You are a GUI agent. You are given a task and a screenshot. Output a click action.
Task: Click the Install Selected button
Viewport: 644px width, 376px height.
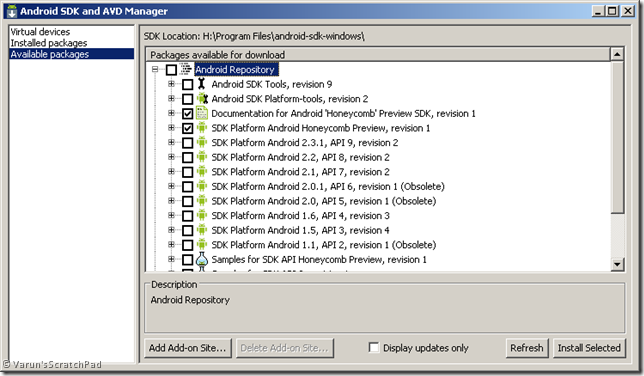point(589,348)
